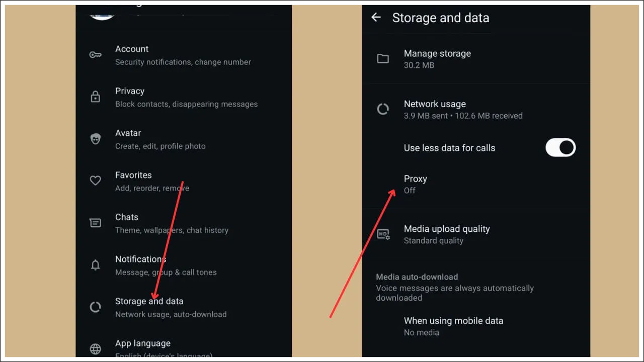Image resolution: width=644 pixels, height=362 pixels.
Task: Click the Privacy lock icon
Action: [x=95, y=97]
